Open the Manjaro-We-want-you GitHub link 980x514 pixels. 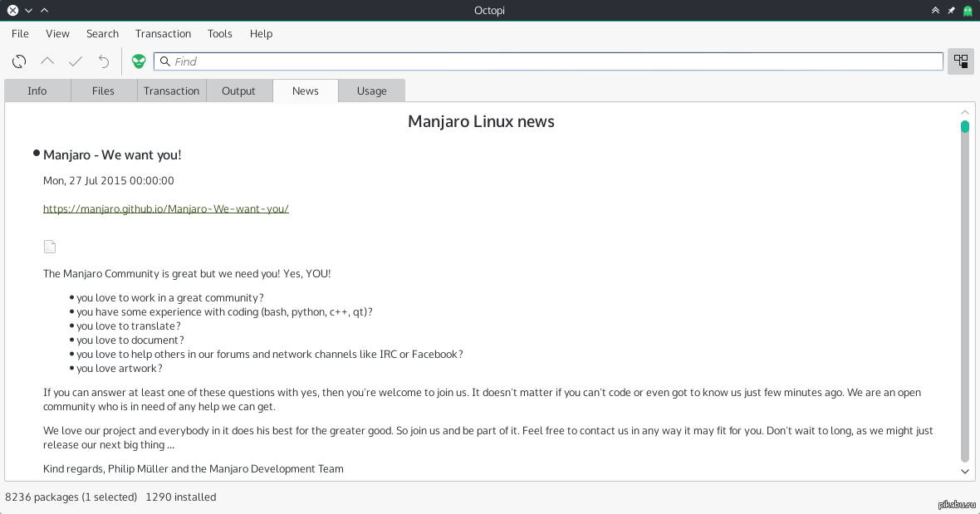click(x=166, y=209)
